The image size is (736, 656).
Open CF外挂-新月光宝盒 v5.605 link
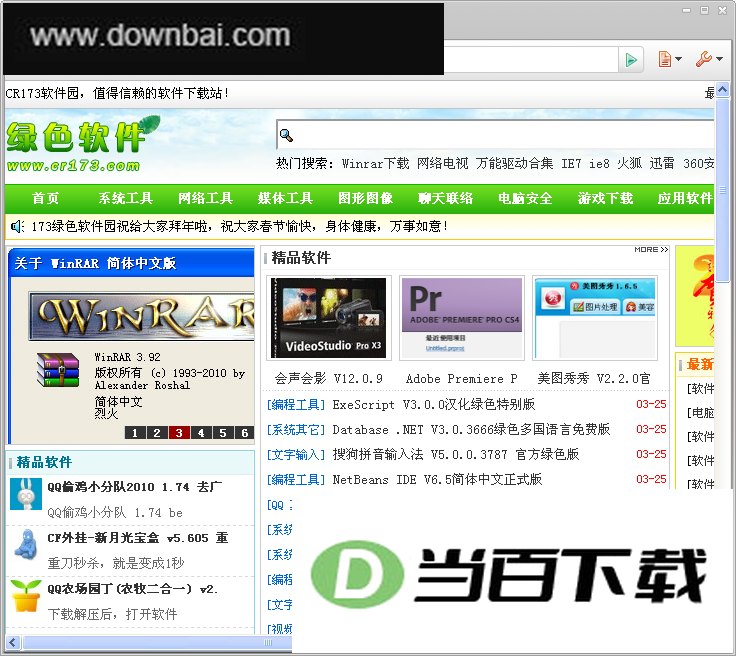point(138,538)
